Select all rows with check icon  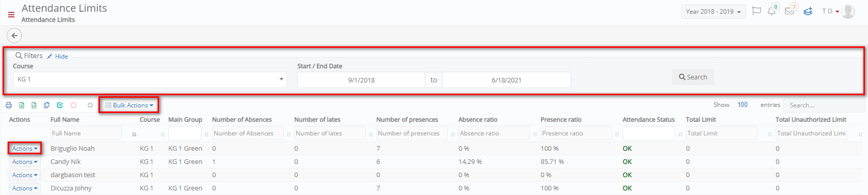[x=60, y=105]
